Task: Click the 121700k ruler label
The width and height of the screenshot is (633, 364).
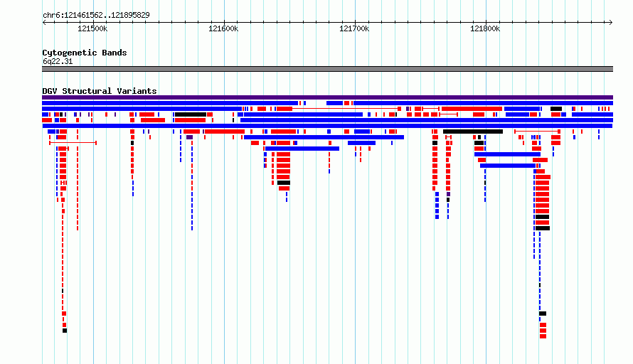Action: tap(354, 28)
